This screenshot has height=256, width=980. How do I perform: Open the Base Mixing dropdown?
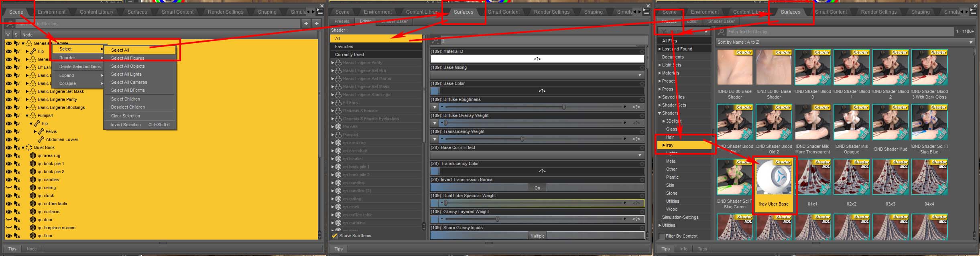click(x=537, y=75)
